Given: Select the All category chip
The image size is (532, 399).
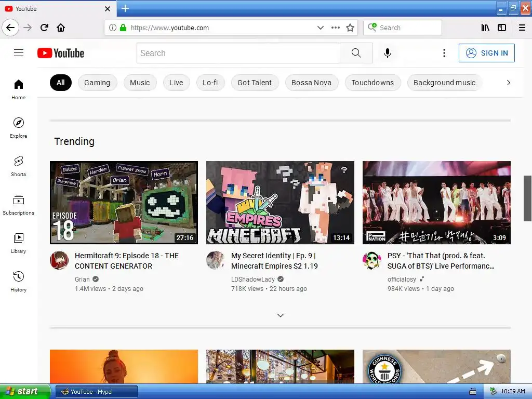Looking at the screenshot, I should click(61, 83).
